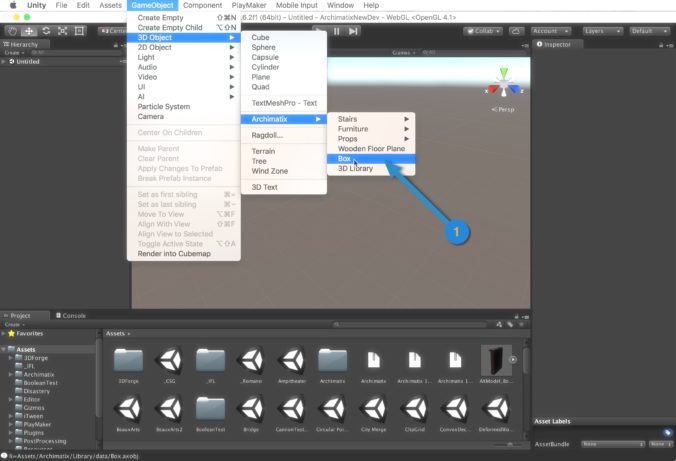
Task: Select the _Romano scene asset
Action: [251, 360]
